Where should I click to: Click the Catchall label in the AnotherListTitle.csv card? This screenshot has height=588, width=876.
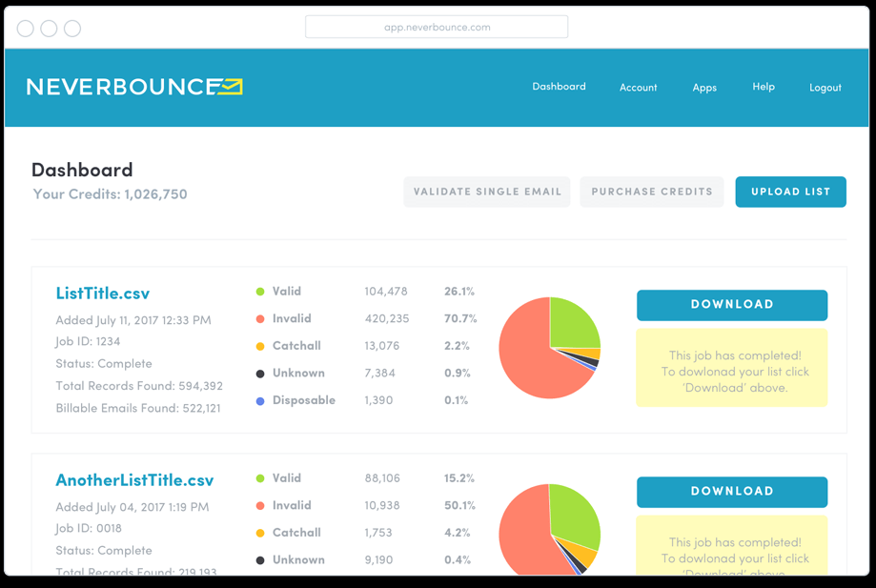click(296, 533)
